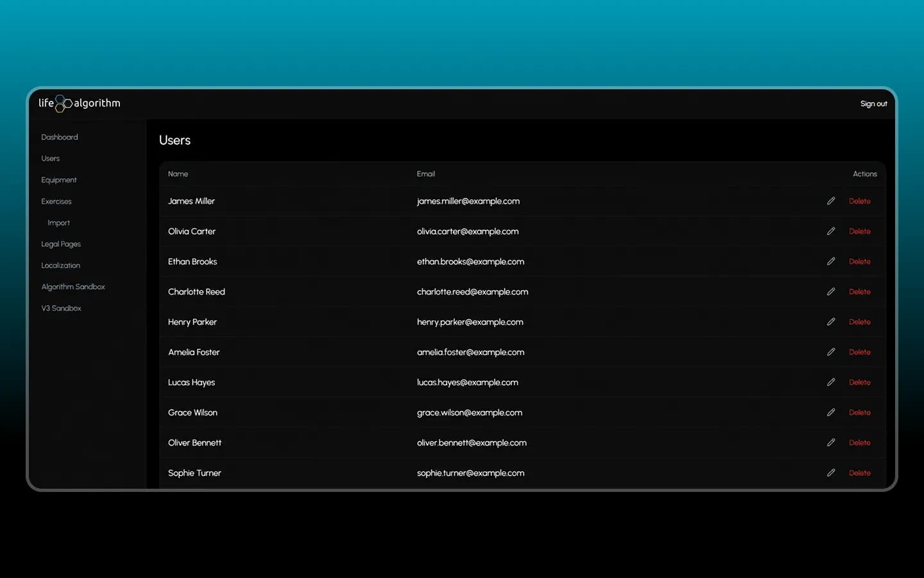Open V3 Sandbox from the sidebar
Viewport: 924px width, 578px height.
point(62,308)
